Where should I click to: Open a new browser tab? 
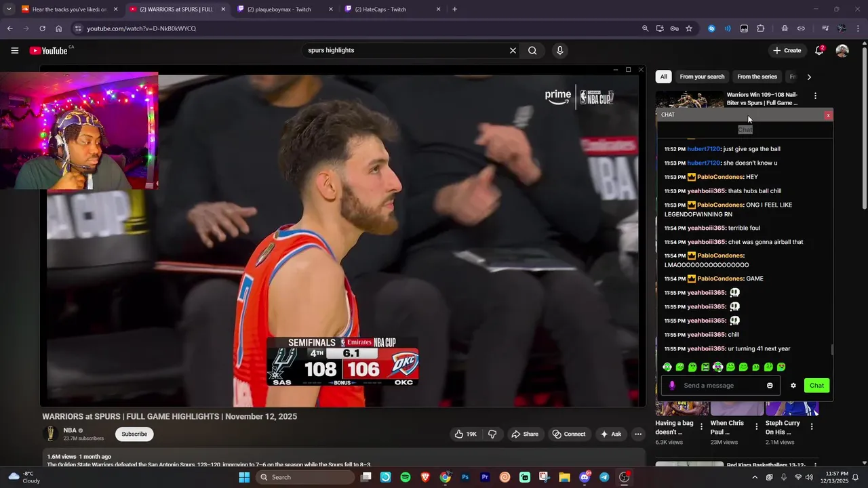454,9
